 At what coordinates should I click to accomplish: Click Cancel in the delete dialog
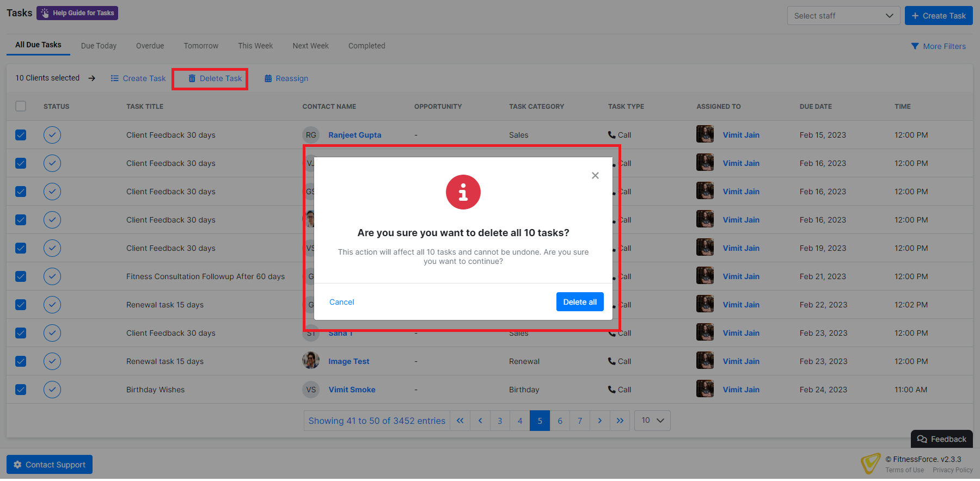pos(341,302)
